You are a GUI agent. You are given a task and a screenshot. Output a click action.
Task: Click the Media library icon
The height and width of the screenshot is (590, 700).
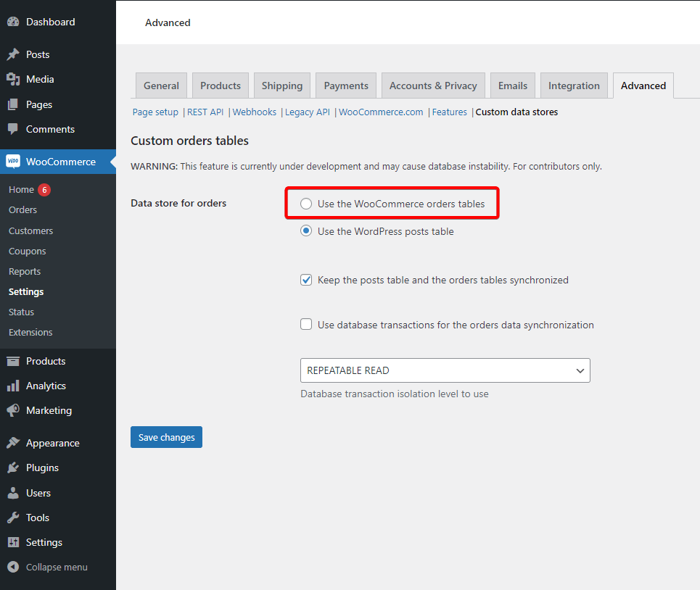13,80
